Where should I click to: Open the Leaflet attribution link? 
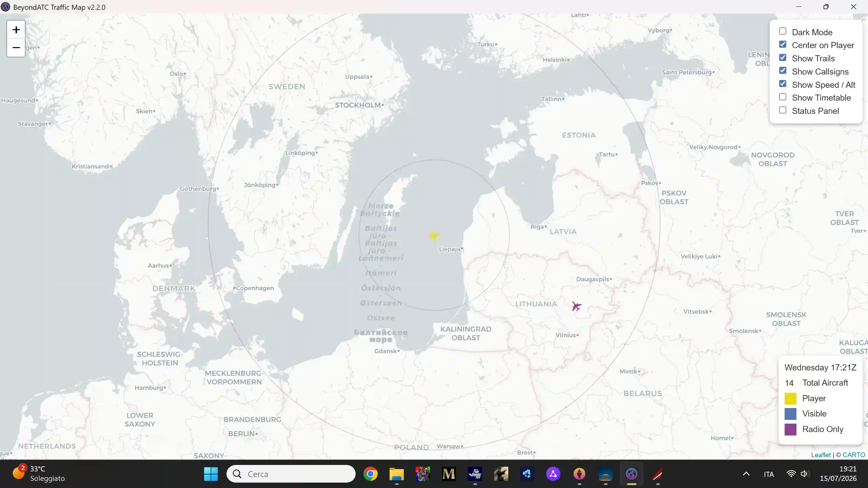(x=821, y=455)
